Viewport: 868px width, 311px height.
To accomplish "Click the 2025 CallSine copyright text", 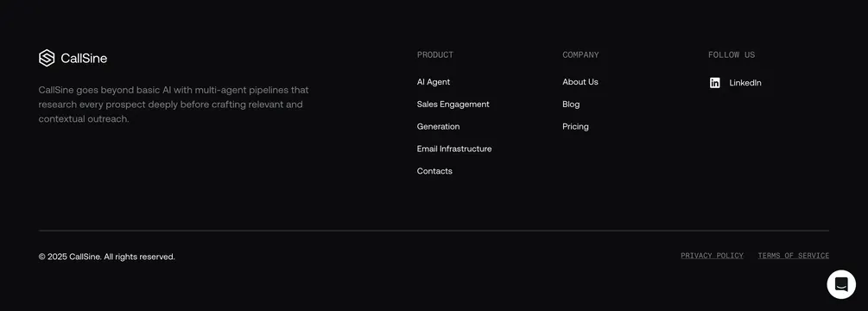I will pyautogui.click(x=107, y=257).
